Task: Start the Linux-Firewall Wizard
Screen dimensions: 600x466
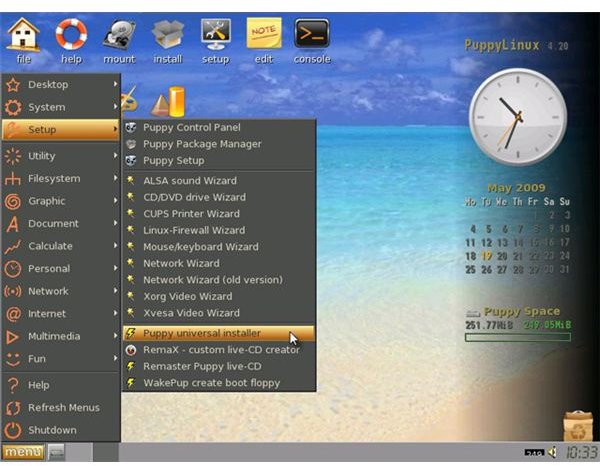Action: click(219, 230)
